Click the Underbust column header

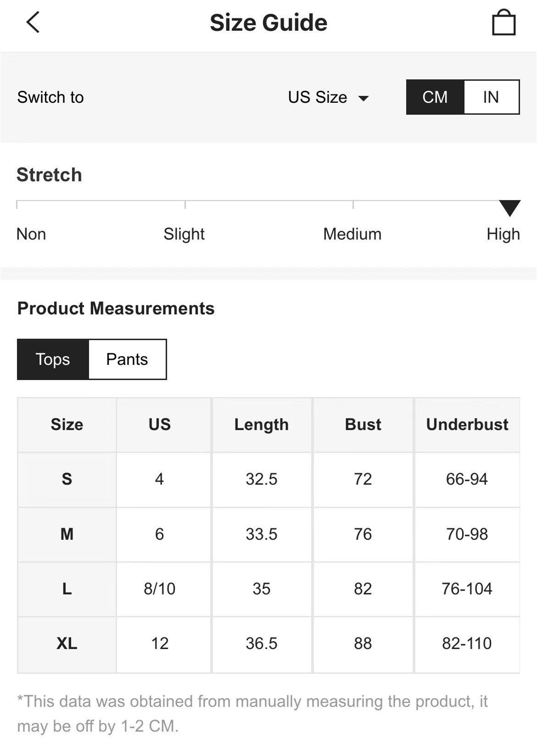(467, 425)
